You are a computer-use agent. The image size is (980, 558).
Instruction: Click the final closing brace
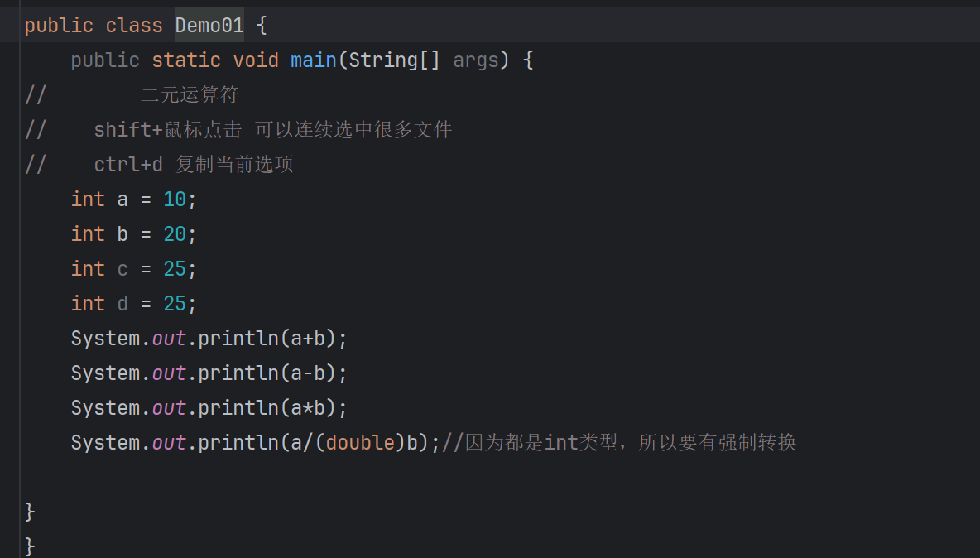point(29,546)
